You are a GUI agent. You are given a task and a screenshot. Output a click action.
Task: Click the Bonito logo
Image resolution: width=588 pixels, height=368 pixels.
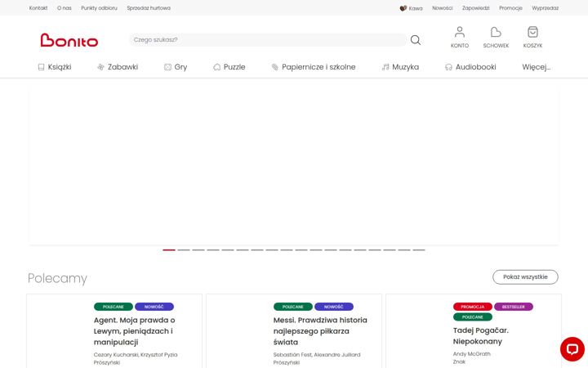coord(69,40)
